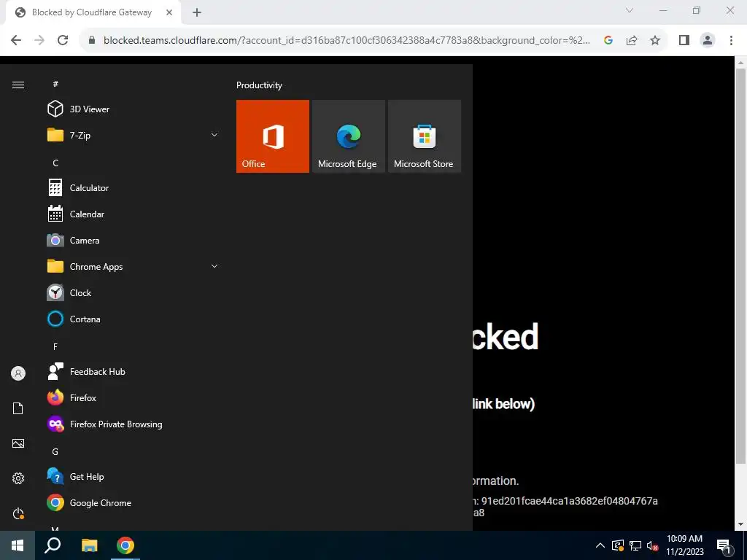Share this page from Chrome
The height and width of the screenshot is (560, 747).
pyautogui.click(x=632, y=40)
